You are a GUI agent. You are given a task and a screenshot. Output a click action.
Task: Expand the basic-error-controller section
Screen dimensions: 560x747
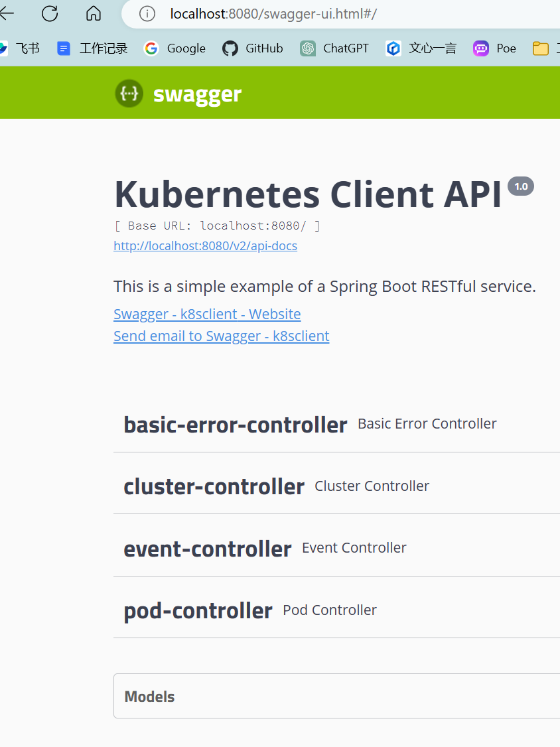(336, 424)
